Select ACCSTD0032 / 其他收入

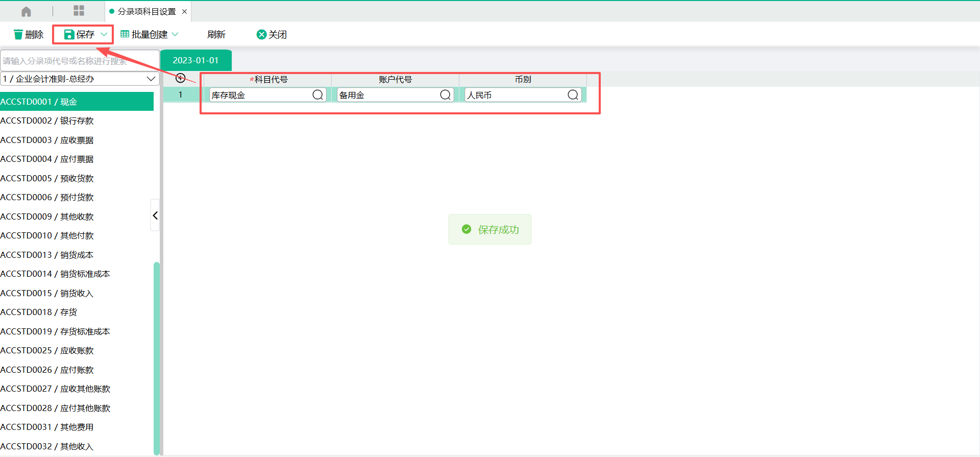pos(77,446)
